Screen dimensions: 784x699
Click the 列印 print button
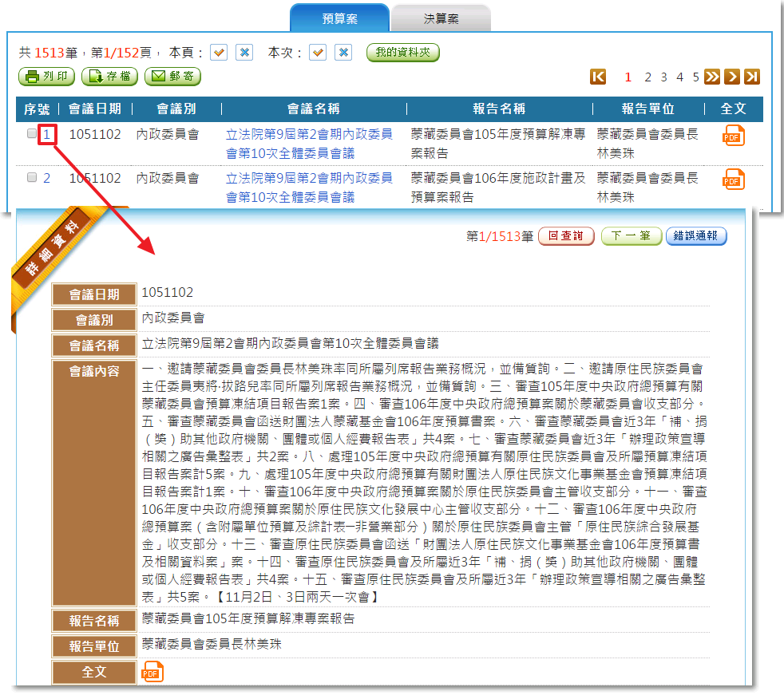(47, 77)
